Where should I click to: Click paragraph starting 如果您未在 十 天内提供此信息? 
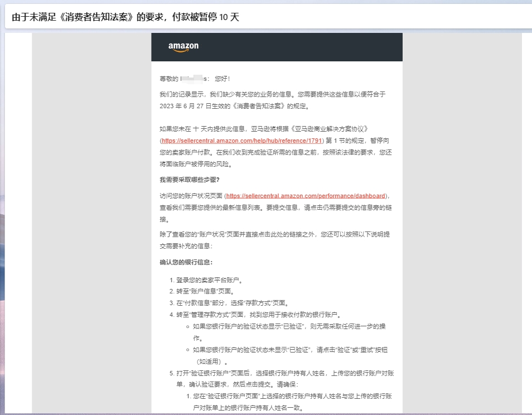tap(275, 147)
